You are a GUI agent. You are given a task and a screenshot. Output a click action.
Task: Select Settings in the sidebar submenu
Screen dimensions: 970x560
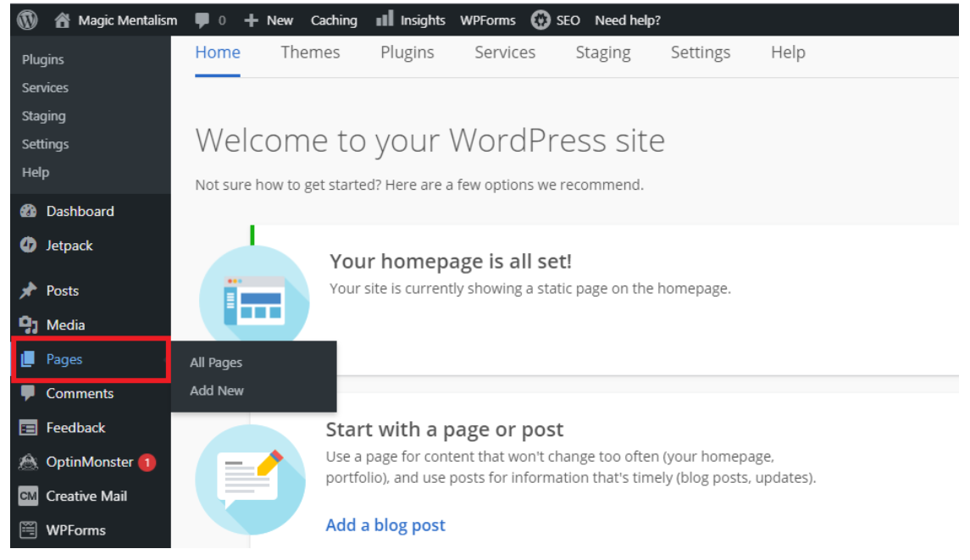pos(45,144)
